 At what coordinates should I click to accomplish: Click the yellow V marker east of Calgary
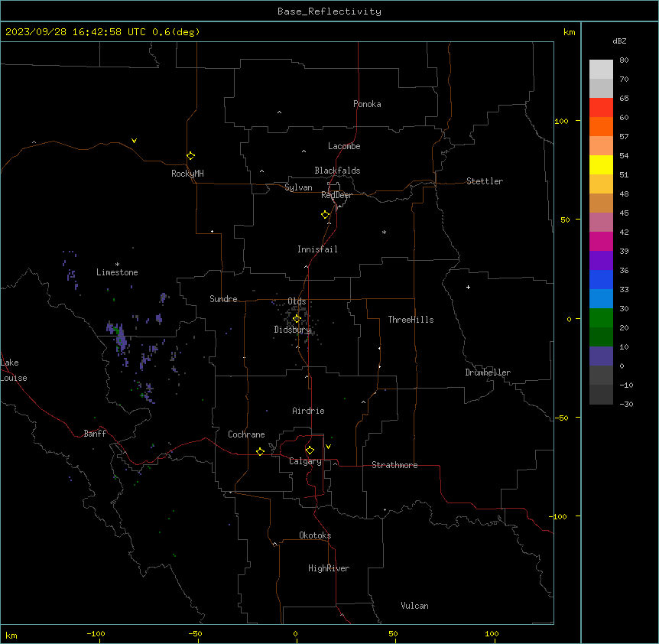328,447
